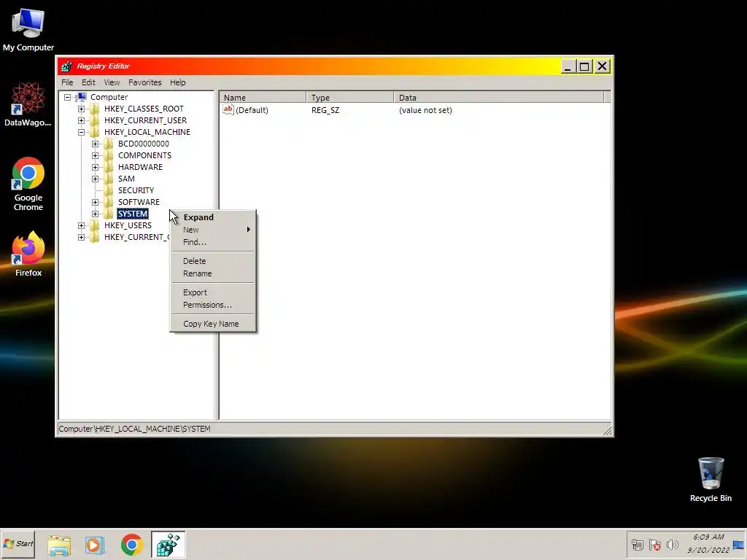
Task: Open New submenu in context menu
Action: click(x=213, y=230)
